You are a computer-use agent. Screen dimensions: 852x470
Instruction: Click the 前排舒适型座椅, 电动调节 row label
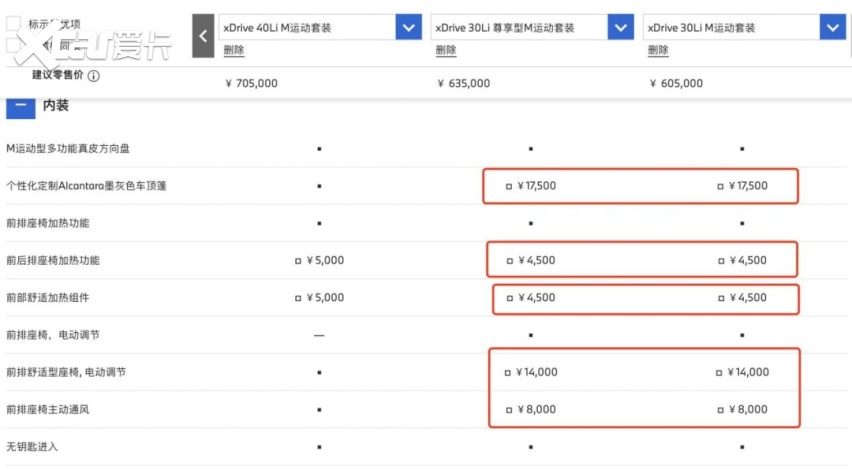[x=66, y=372]
